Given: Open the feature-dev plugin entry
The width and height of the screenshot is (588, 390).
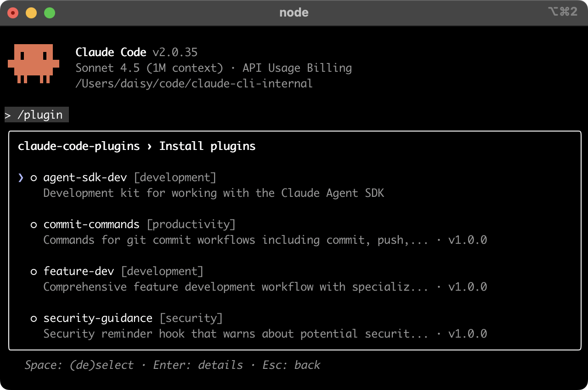Looking at the screenshot, I should [79, 271].
